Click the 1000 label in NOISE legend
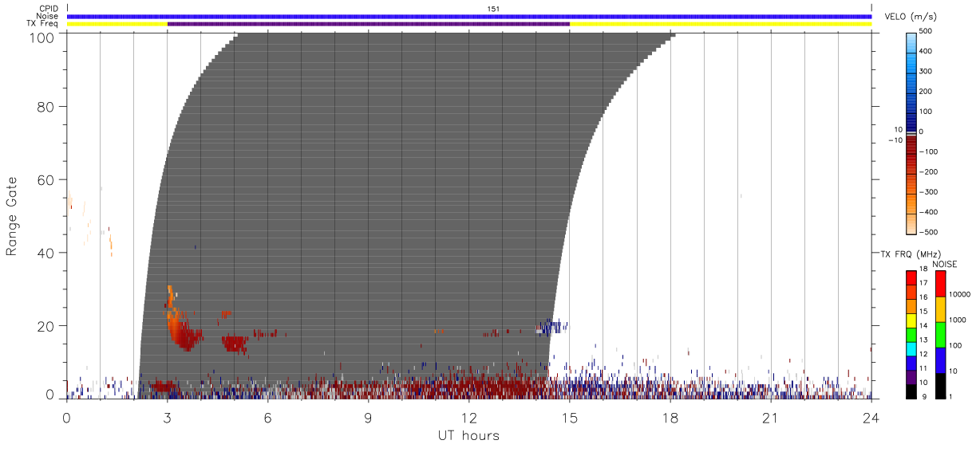The width and height of the screenshot is (980, 452). (x=958, y=320)
